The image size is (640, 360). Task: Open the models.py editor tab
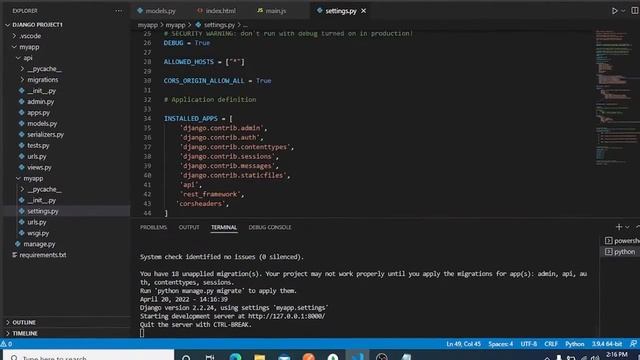[x=157, y=11]
